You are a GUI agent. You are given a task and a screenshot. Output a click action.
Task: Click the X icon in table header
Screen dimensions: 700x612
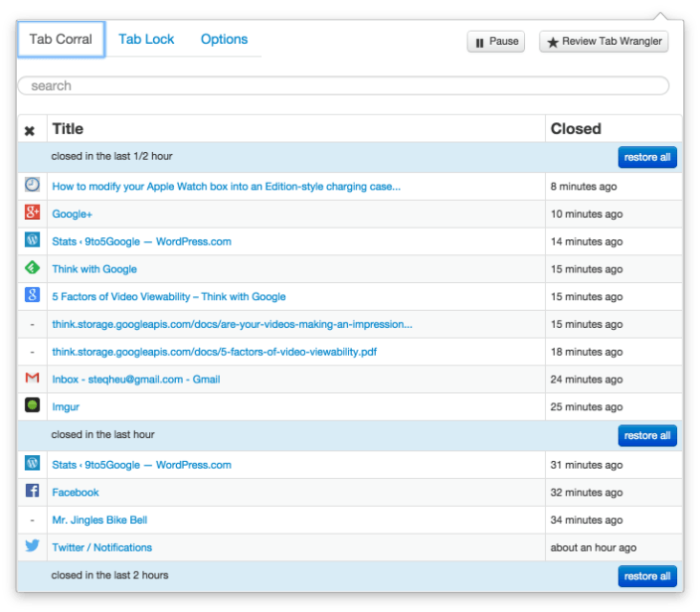(30, 129)
